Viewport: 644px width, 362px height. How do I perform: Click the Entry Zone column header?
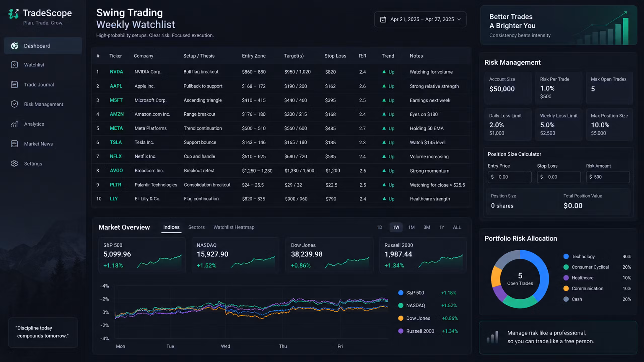(254, 56)
